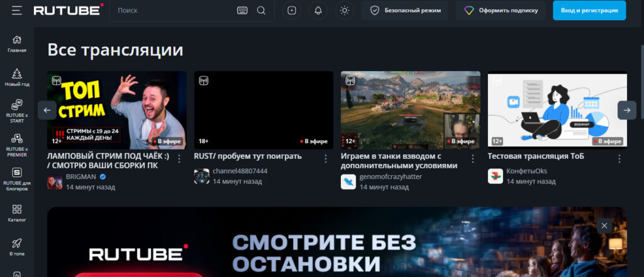The width and height of the screenshot is (644, 277).
Task: Open the hamburger main menu
Action: 17,11
